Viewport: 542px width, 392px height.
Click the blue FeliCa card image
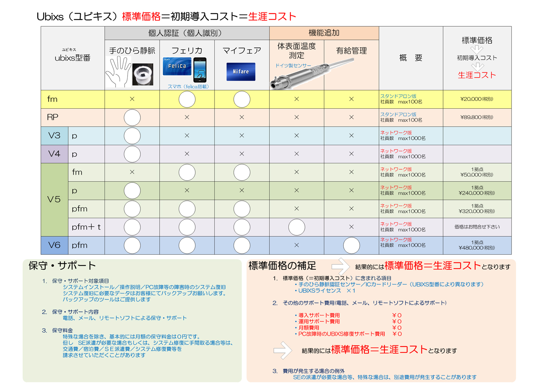coord(177,66)
